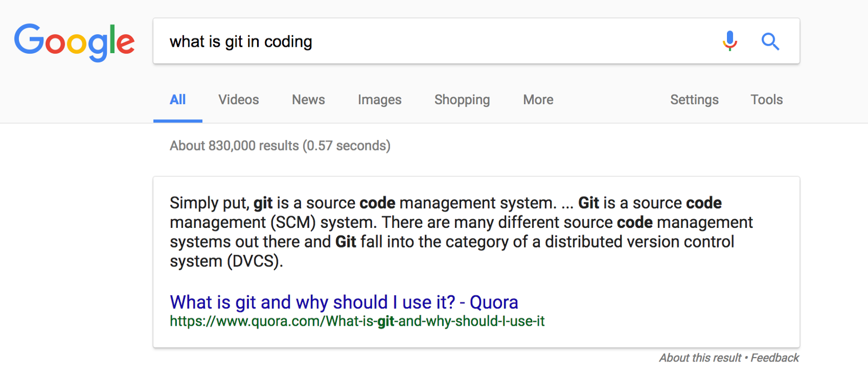Open the Settings dropdown menu
Screen dimensions: 868x375
tap(694, 100)
